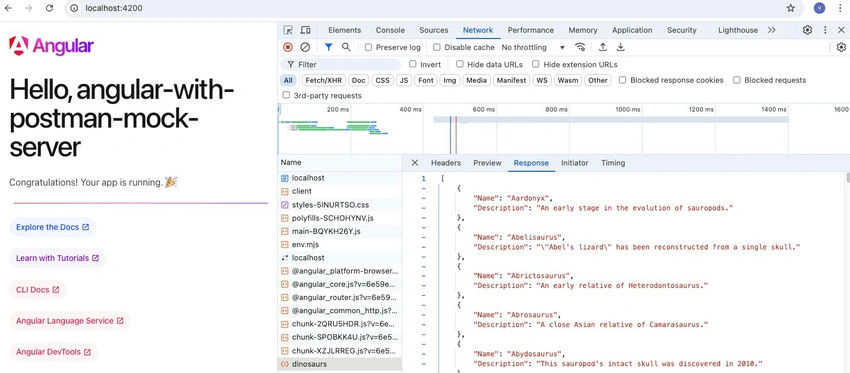Close the DevTools panel

click(841, 30)
